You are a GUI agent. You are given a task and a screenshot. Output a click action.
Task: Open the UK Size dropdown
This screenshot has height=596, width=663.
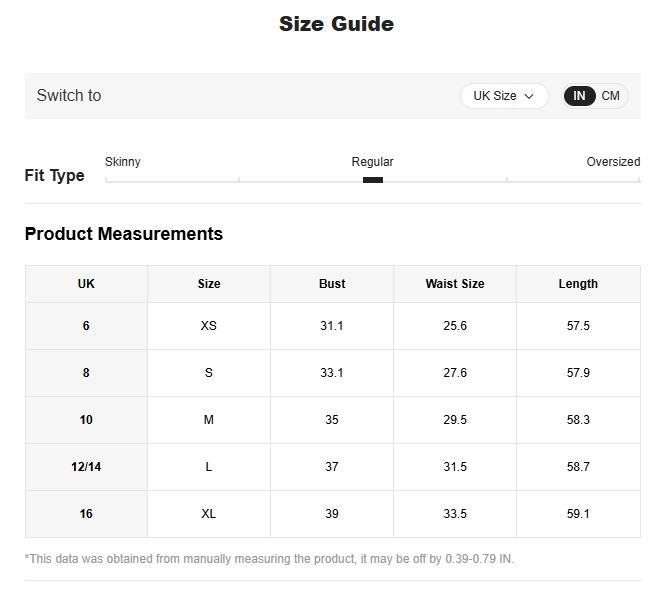[x=504, y=96]
